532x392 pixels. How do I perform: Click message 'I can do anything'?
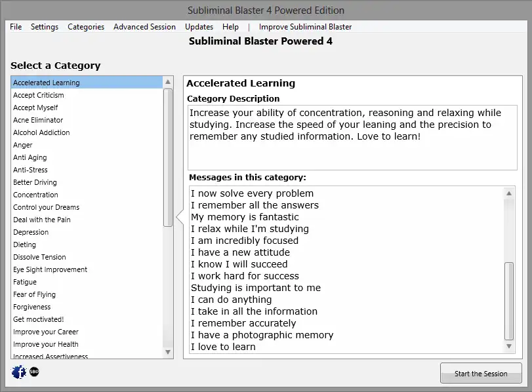[x=232, y=300]
